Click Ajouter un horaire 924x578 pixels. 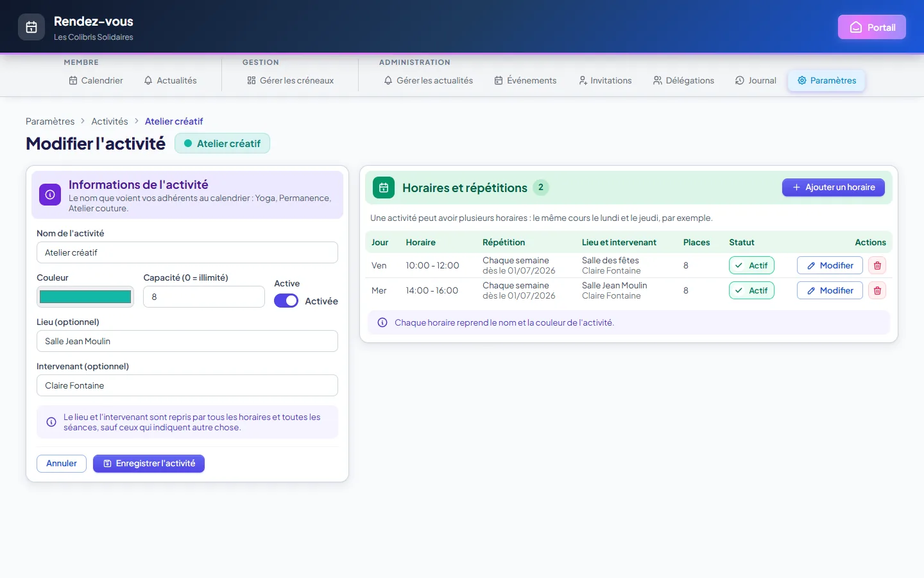click(833, 188)
